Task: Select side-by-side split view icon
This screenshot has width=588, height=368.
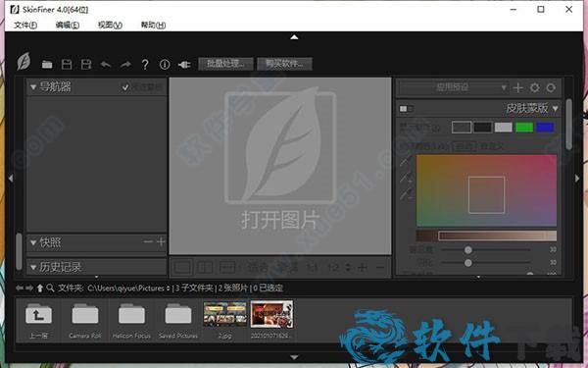Action: coord(205,267)
